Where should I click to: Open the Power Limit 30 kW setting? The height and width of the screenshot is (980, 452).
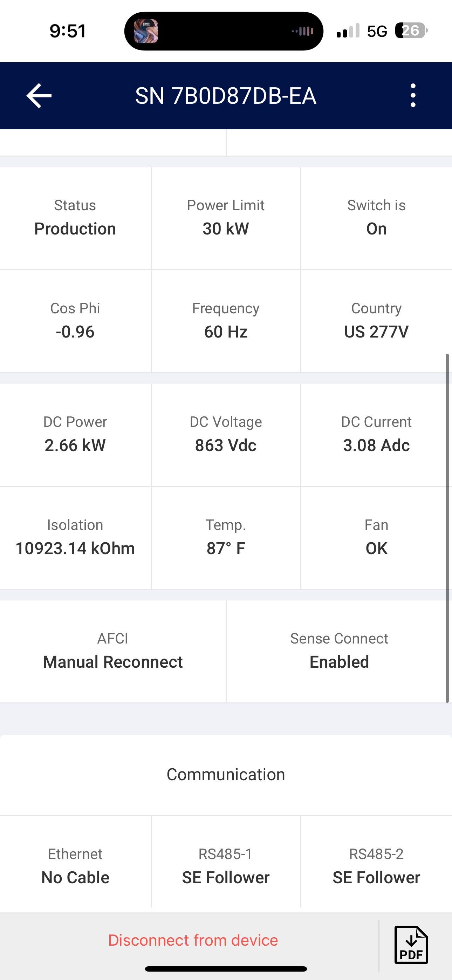pyautogui.click(x=226, y=218)
